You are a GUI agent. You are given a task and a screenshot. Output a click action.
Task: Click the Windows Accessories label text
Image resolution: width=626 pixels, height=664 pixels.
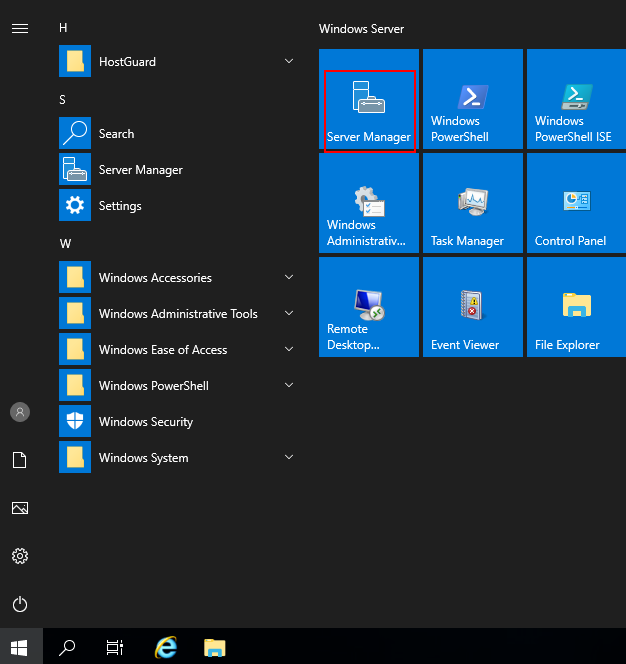(155, 278)
